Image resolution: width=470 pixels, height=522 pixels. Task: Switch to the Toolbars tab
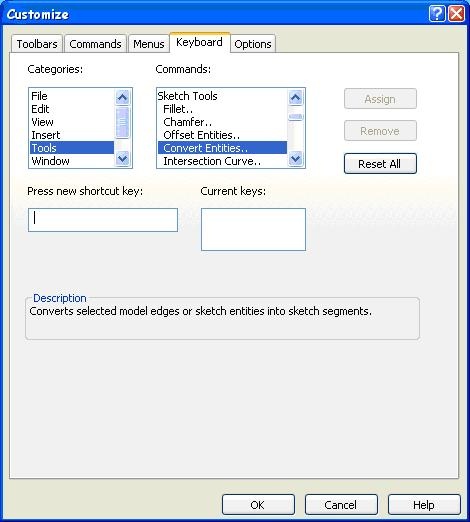coord(37,44)
